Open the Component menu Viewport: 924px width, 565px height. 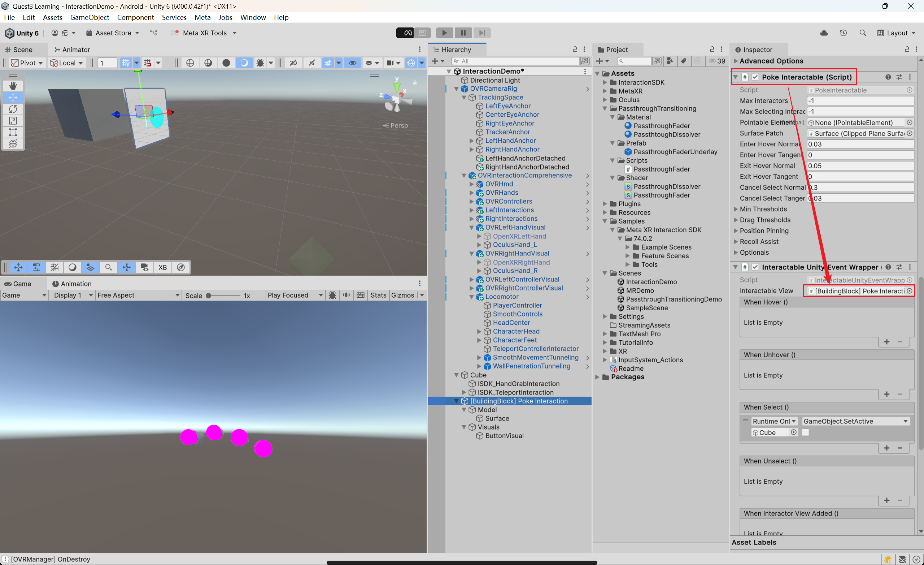135,17
